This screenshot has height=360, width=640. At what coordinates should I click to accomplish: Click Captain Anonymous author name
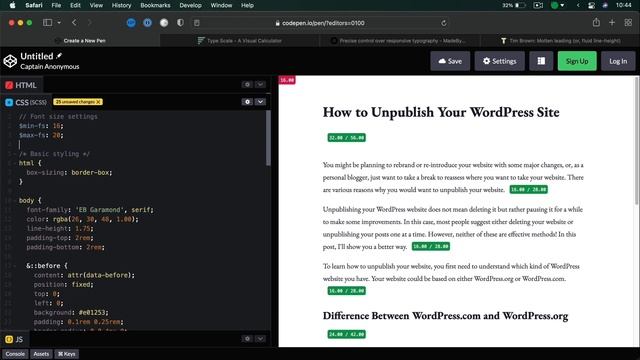coord(50,67)
